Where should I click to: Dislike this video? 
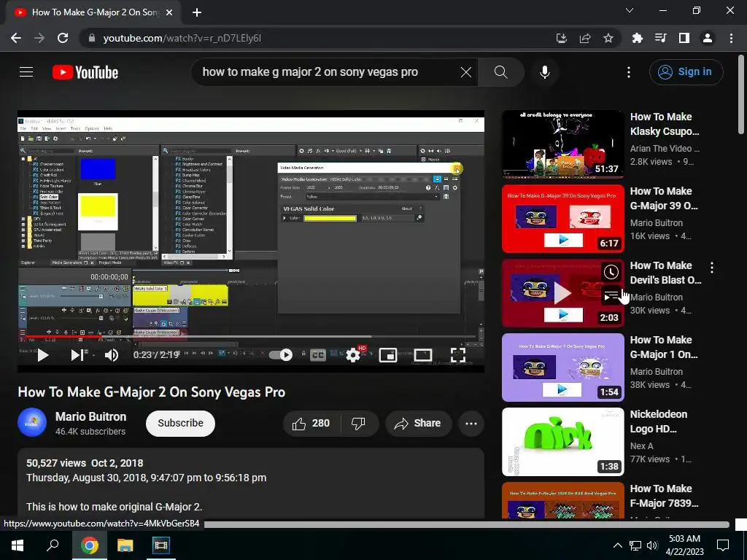click(x=358, y=424)
